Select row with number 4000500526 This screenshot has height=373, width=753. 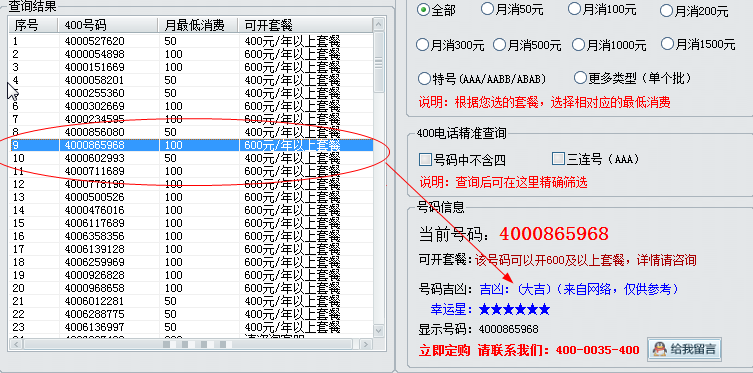[191, 197]
